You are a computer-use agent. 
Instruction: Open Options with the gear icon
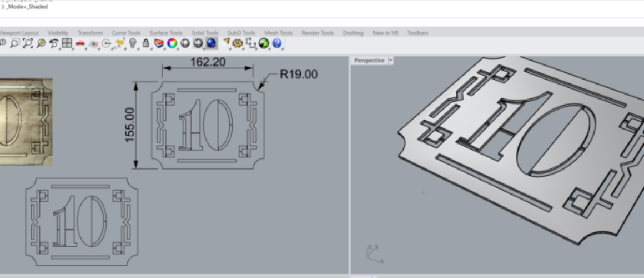[239, 43]
